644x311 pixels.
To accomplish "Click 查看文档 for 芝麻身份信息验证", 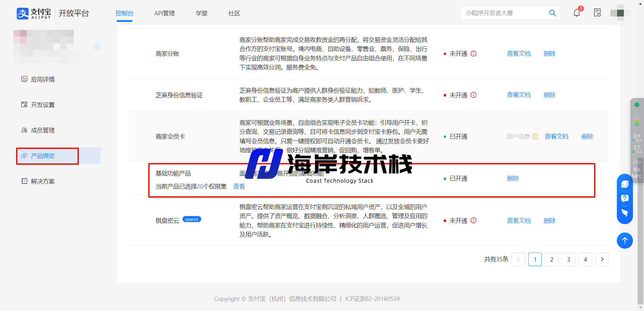I will tap(519, 95).
